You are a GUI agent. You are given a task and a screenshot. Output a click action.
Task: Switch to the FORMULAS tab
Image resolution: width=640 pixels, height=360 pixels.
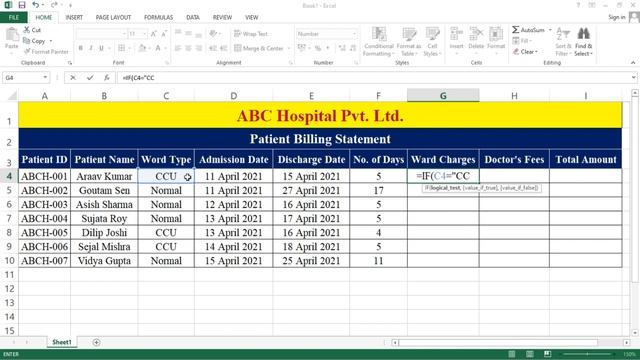coord(158,18)
